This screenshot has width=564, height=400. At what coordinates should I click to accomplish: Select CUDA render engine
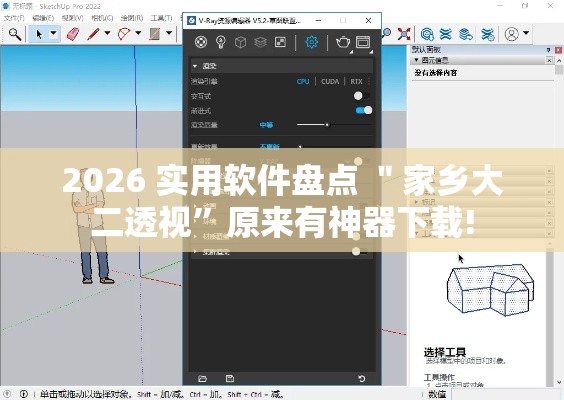click(x=330, y=82)
